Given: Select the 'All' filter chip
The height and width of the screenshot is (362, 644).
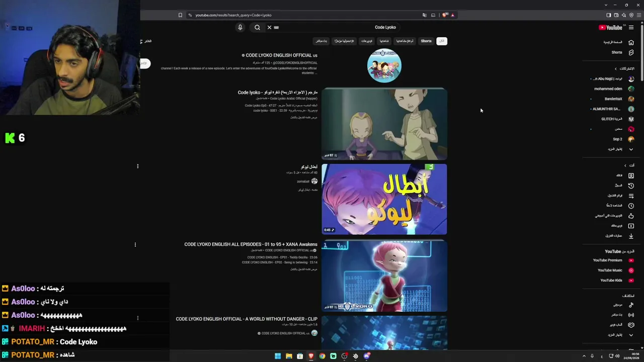Looking at the screenshot, I should click(442, 41).
